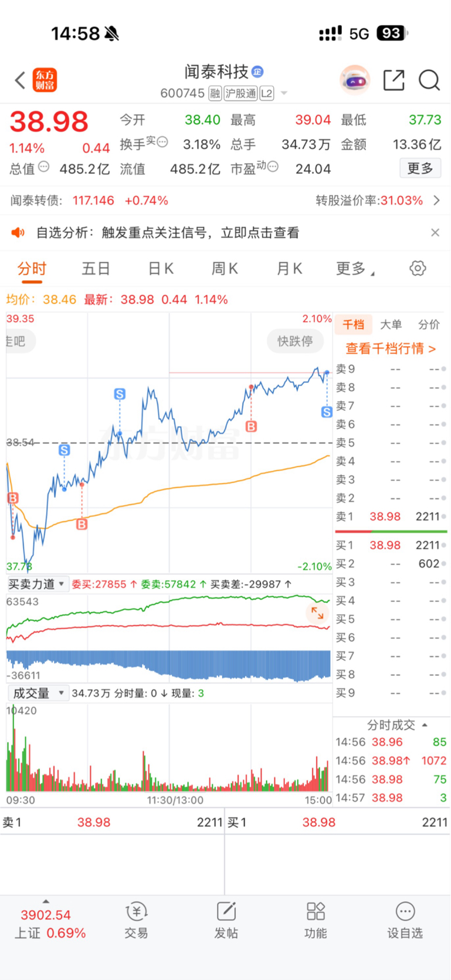The width and height of the screenshot is (451, 980).
Task: Tap the 沪股通 badge
Action: [240, 93]
